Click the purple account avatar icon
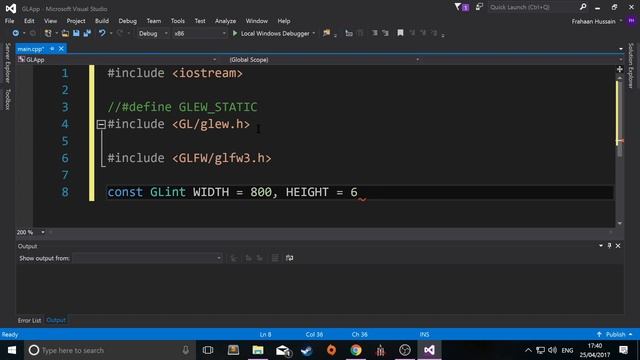This screenshot has width=640, height=360. (631, 21)
